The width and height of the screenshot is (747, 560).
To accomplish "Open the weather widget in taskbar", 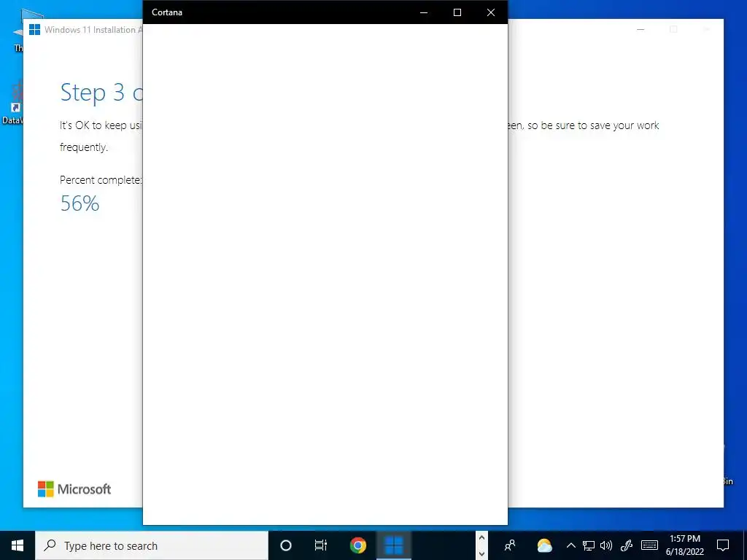I will pyautogui.click(x=544, y=545).
